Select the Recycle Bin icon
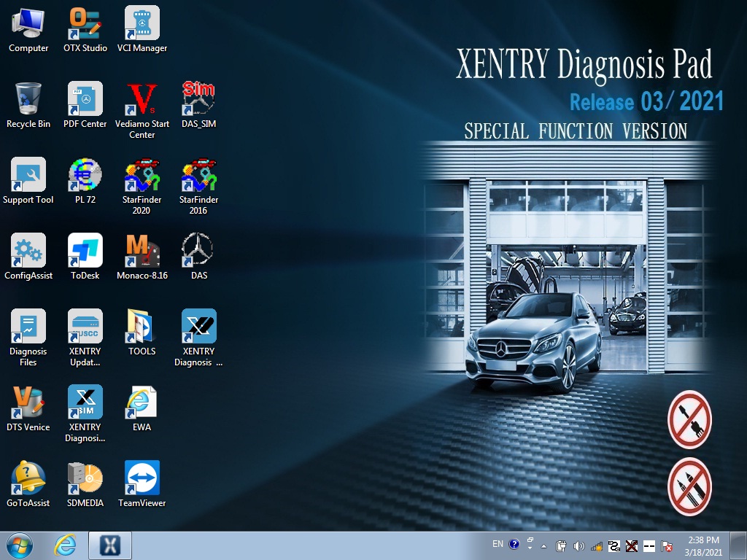Image resolution: width=747 pixels, height=560 pixels. click(x=28, y=105)
